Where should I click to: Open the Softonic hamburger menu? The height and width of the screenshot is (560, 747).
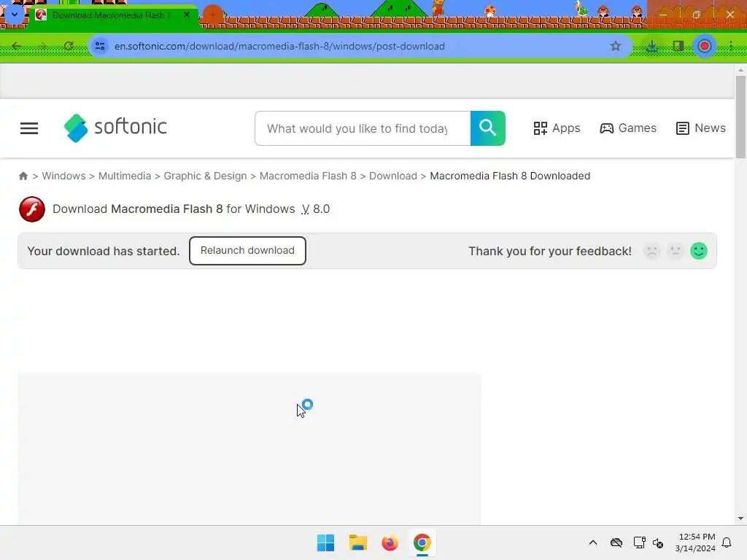[29, 128]
